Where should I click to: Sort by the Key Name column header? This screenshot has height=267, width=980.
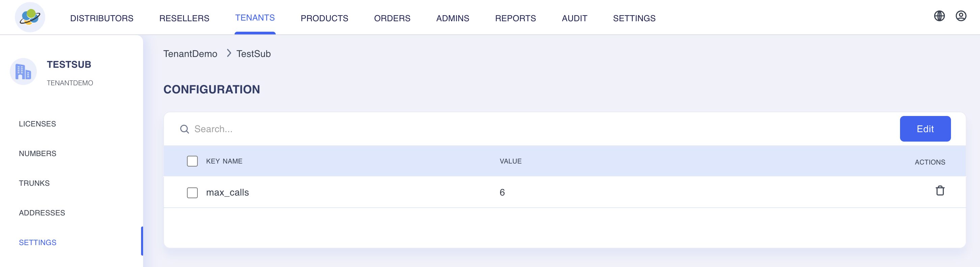224,161
